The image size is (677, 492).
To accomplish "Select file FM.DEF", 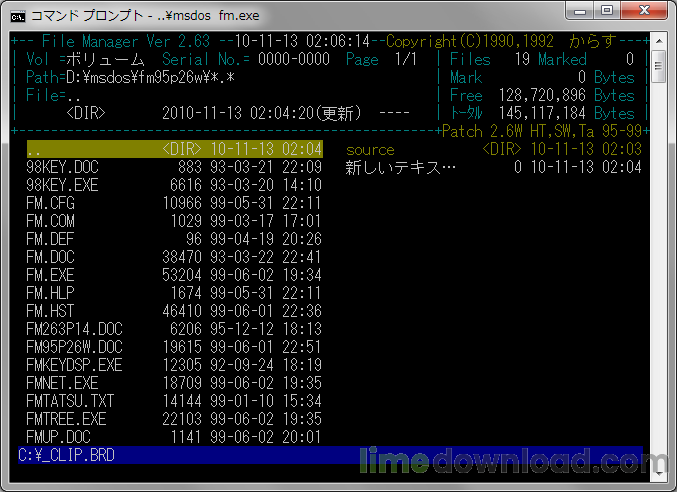I will tap(174, 239).
